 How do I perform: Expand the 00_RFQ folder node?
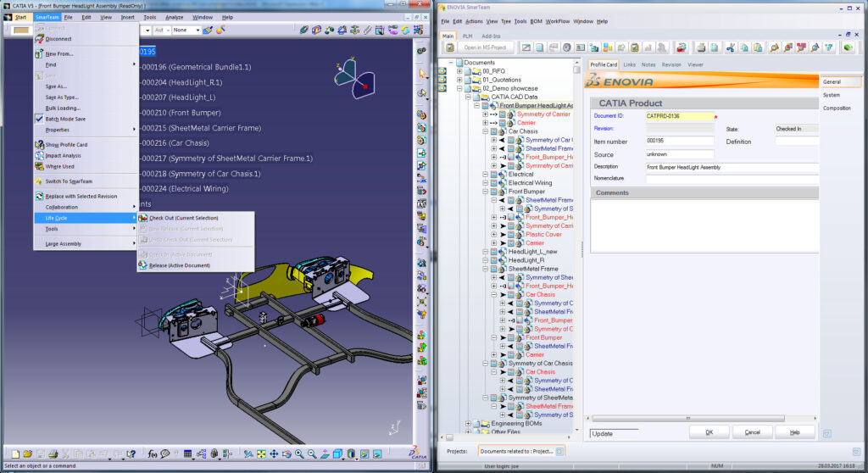tap(459, 71)
